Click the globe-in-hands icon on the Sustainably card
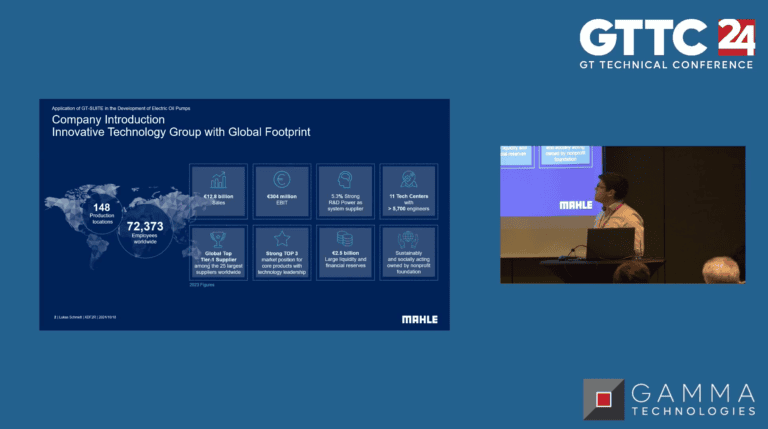Viewport: 768px width, 429px height. pyautogui.click(x=408, y=239)
